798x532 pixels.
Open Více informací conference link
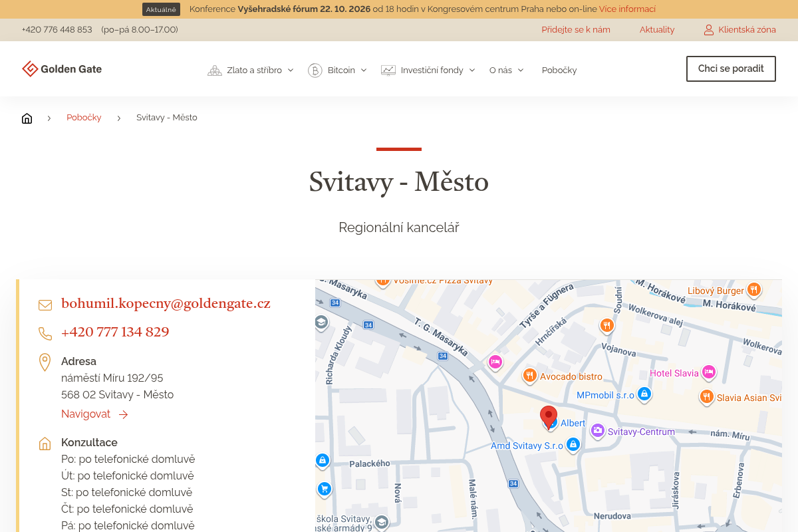[627, 9]
